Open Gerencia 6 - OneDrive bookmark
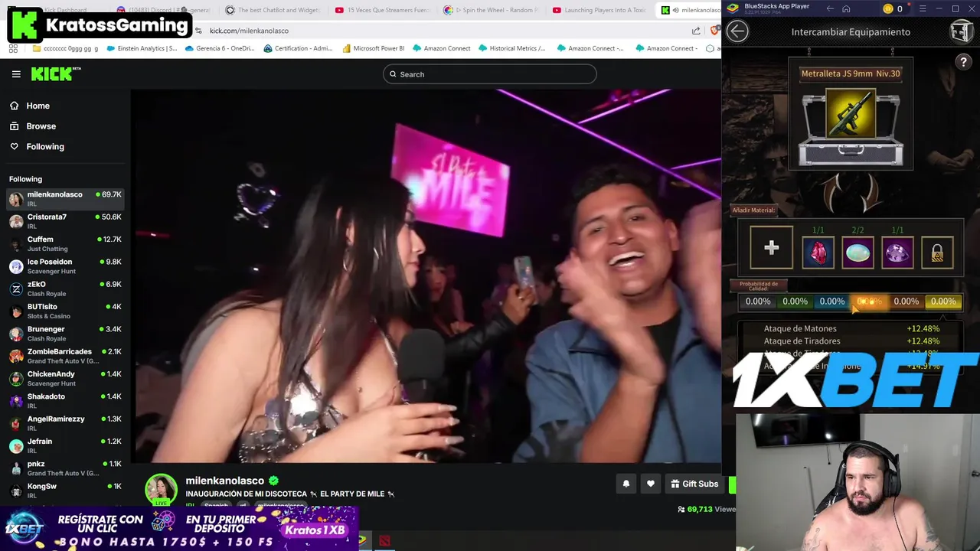This screenshot has width=980, height=551. (220, 48)
